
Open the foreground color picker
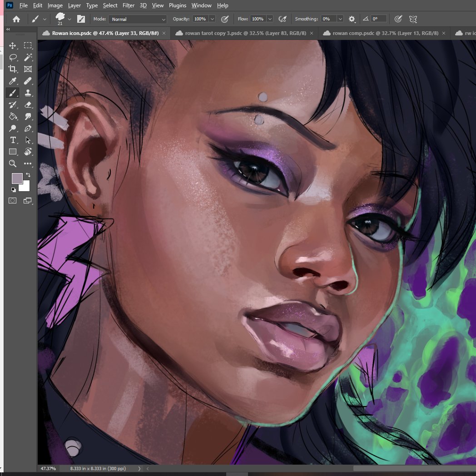pyautogui.click(x=17, y=178)
